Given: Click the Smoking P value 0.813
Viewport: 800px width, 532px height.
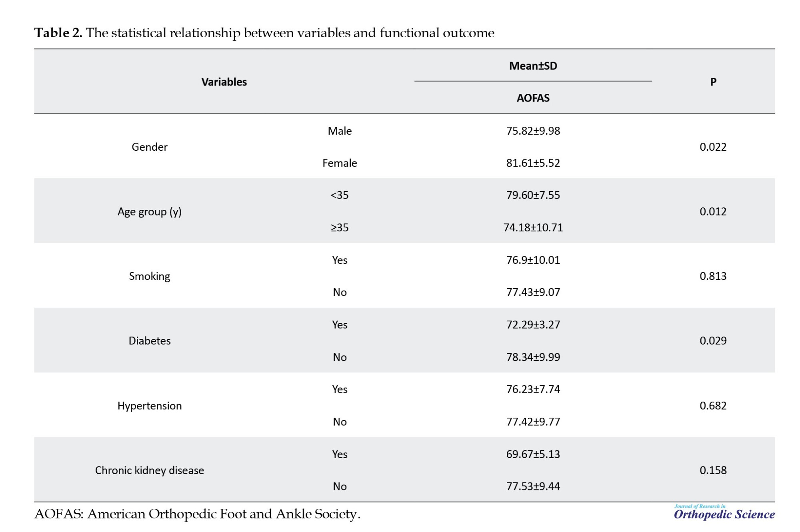Looking at the screenshot, I should point(713,276).
